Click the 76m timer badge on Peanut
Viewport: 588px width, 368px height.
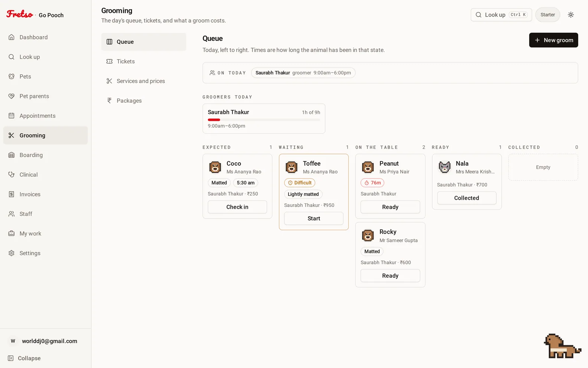[x=372, y=183]
